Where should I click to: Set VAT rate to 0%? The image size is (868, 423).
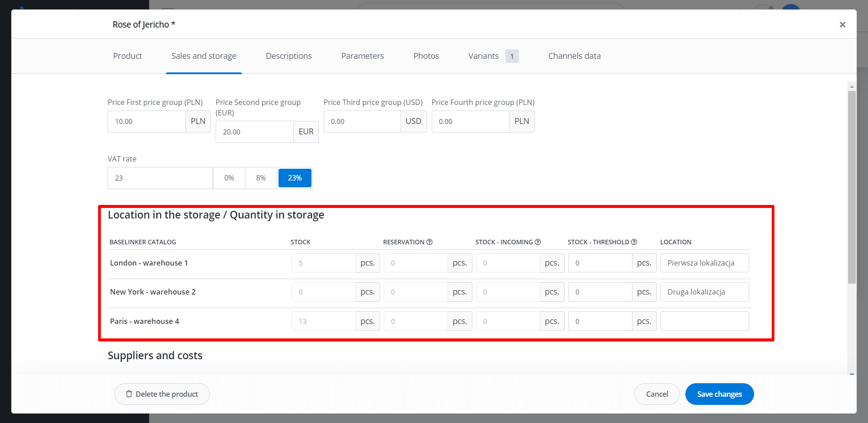pos(229,178)
